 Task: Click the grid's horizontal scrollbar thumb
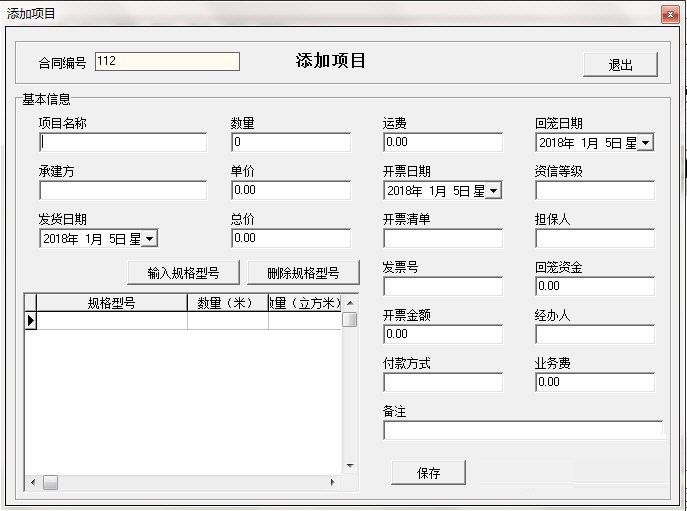point(50,483)
